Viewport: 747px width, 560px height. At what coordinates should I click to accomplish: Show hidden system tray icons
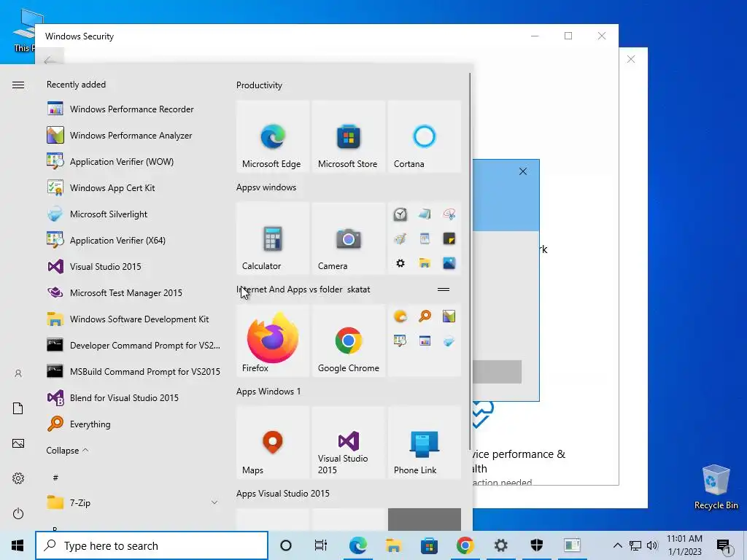(617, 545)
